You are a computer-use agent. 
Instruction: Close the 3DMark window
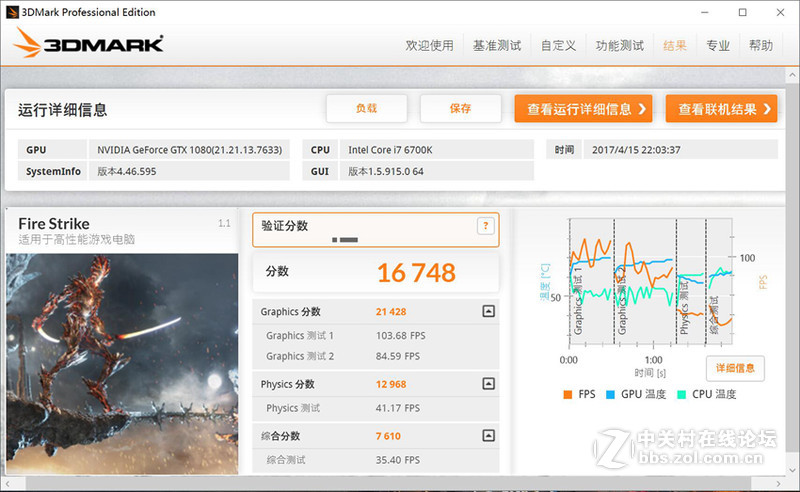tap(781, 12)
